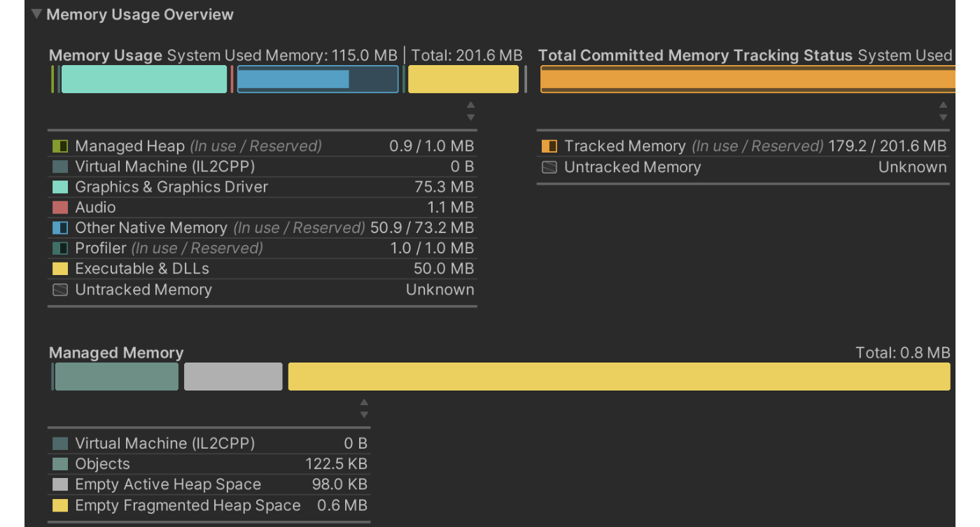Click the Other Native Memory legend icon
The image size is (980, 527).
(59, 227)
